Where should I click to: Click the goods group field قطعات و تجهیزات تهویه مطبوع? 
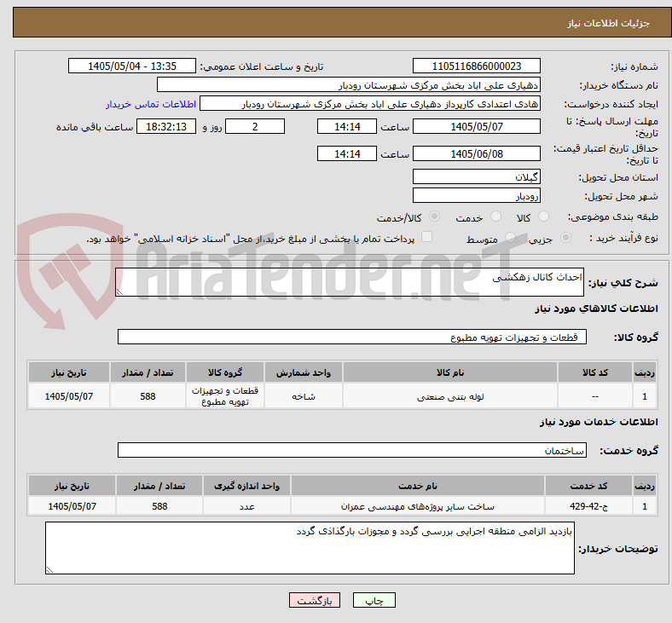click(x=352, y=337)
